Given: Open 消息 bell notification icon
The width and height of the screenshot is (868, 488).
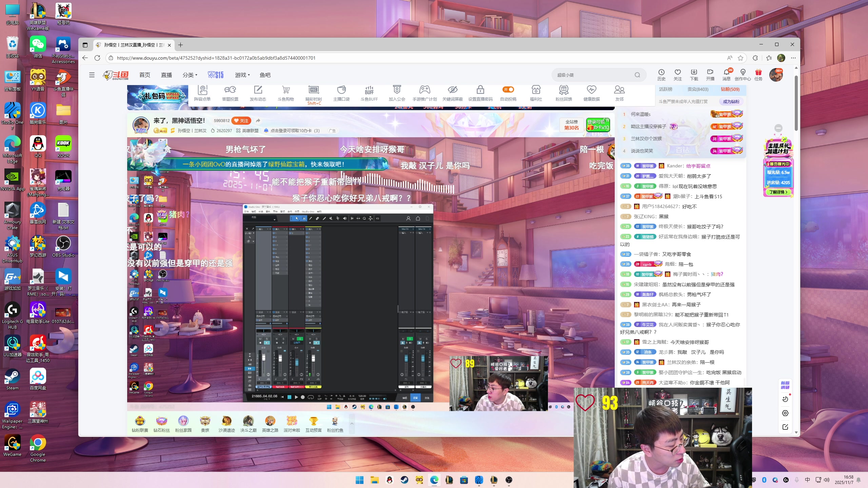Looking at the screenshot, I should coord(726,73).
